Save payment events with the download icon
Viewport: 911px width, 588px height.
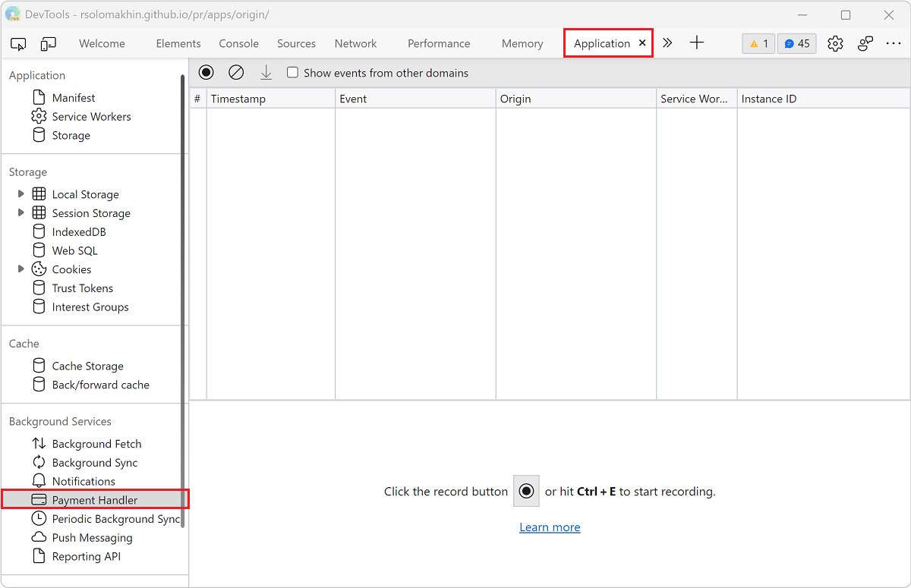(266, 72)
